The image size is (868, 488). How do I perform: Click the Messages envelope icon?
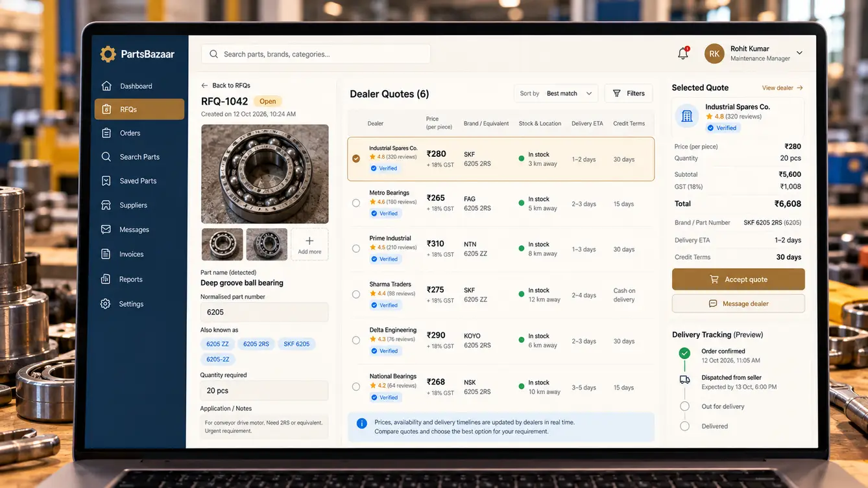pos(106,229)
